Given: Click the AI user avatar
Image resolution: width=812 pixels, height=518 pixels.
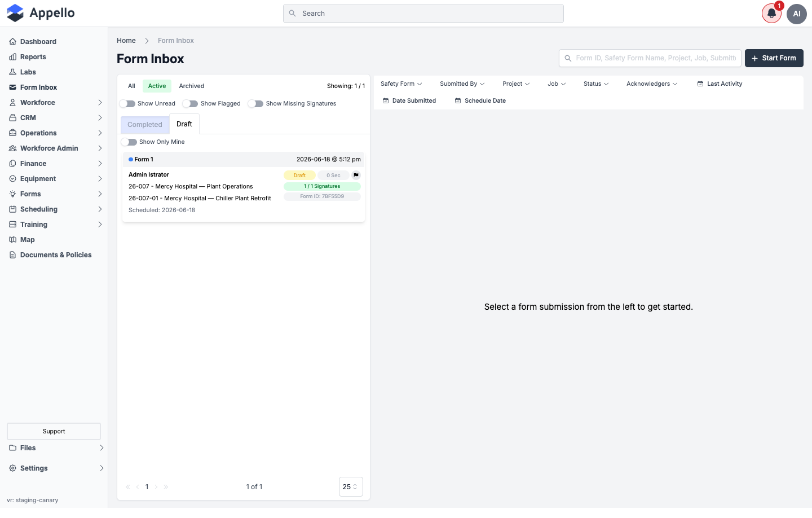Looking at the screenshot, I should coord(797,14).
